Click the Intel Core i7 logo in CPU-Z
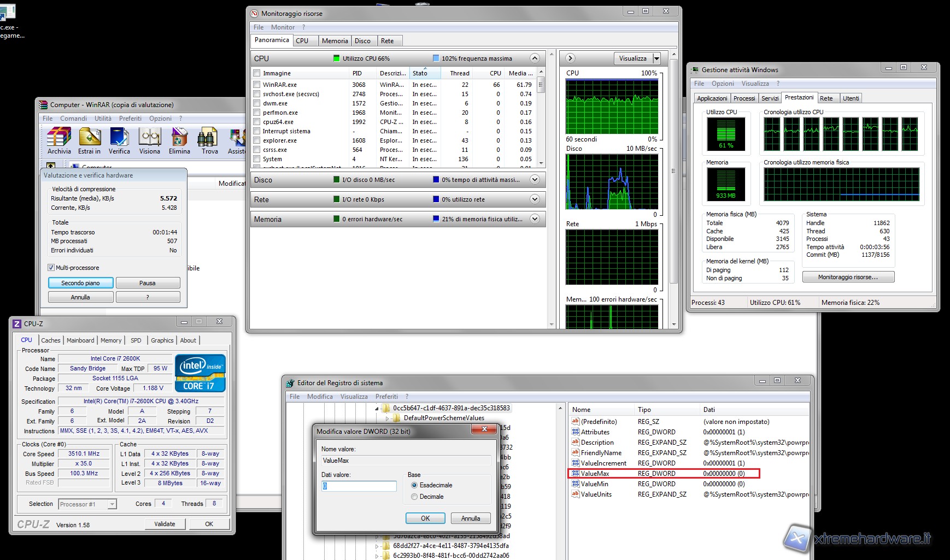This screenshot has width=950, height=560. point(200,373)
